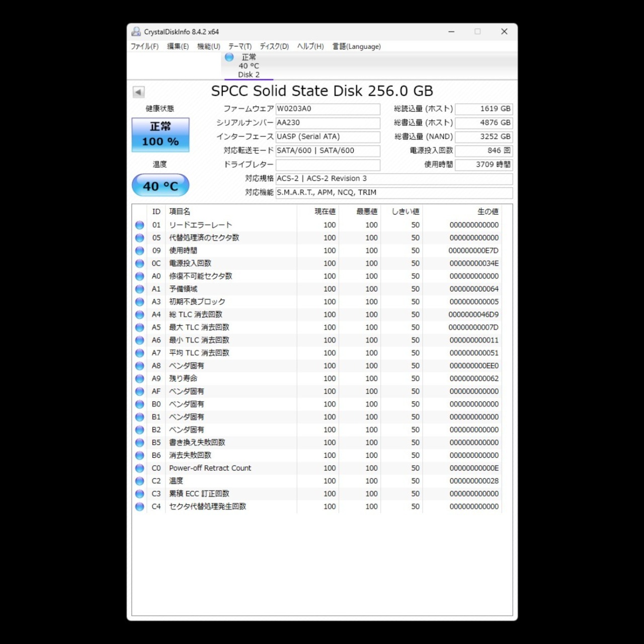Click the 正常 100 % health status button
The height and width of the screenshot is (644, 644).
pos(160,134)
